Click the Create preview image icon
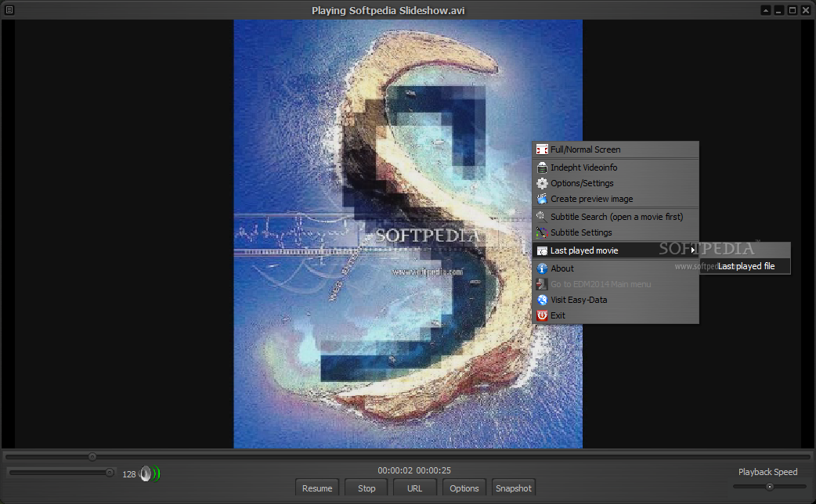 [x=542, y=199]
